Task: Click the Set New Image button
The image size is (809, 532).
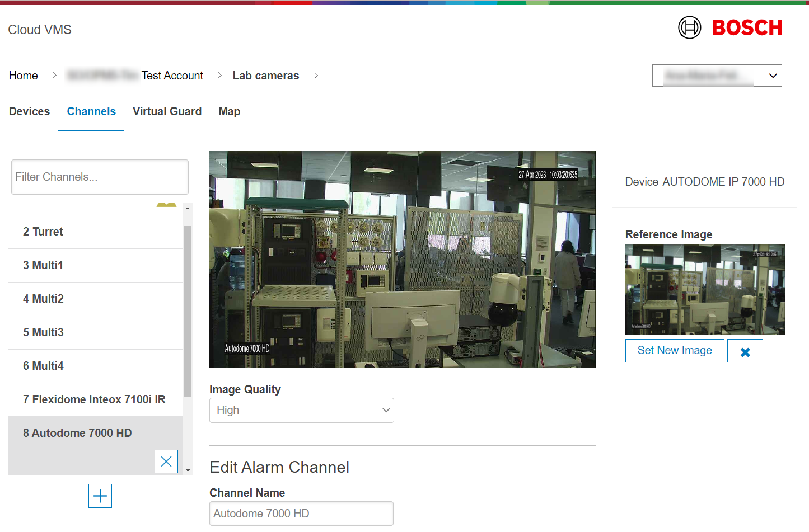Action: pyautogui.click(x=674, y=351)
